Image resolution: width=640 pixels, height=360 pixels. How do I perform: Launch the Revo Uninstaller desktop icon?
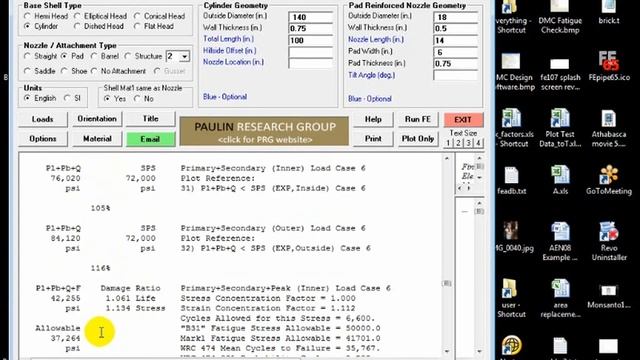[x=609, y=242]
